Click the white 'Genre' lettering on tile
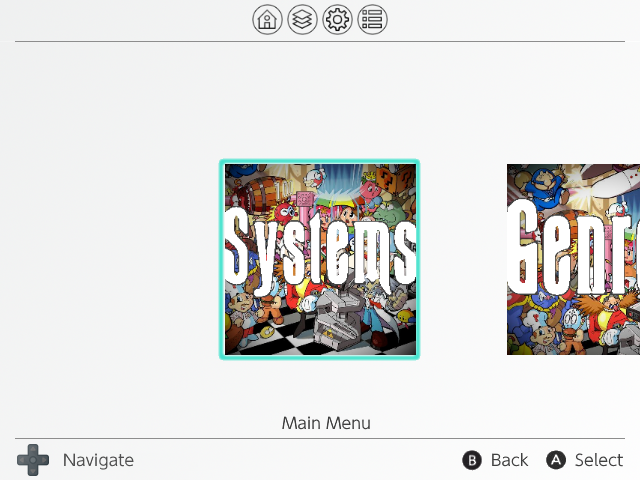Viewport: 640px width, 480px height. [x=573, y=249]
